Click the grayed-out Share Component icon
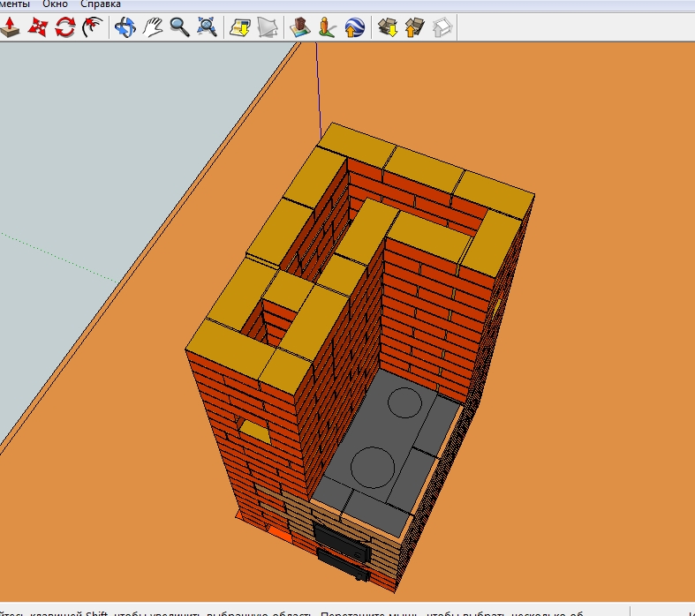The image size is (695, 616). 442,27
